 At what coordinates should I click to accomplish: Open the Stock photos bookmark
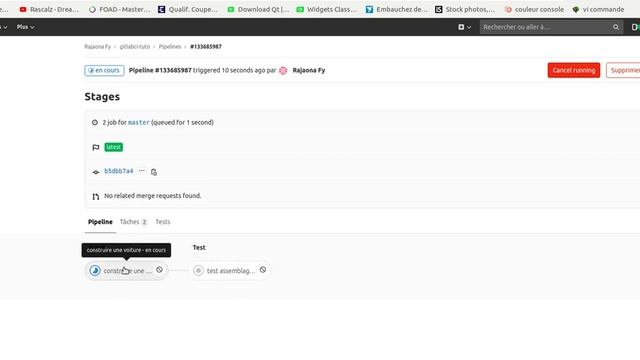pyautogui.click(x=465, y=9)
